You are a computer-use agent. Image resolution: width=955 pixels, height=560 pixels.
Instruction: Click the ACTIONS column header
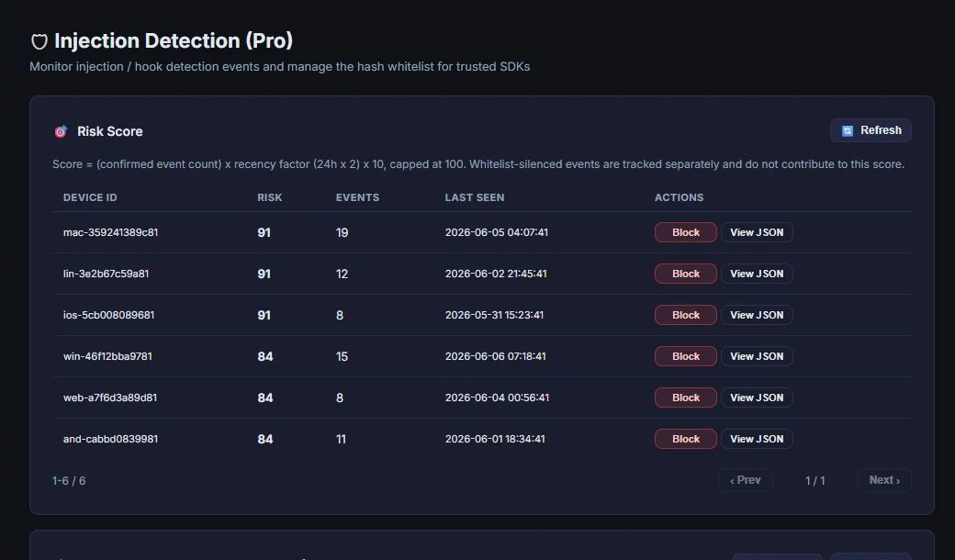[x=680, y=197]
